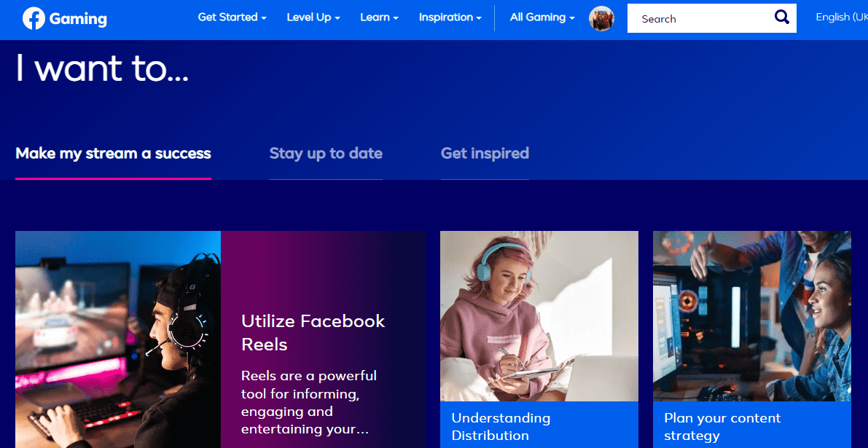The width and height of the screenshot is (868, 448).
Task: Click the PC building couple image
Action: pos(751,316)
